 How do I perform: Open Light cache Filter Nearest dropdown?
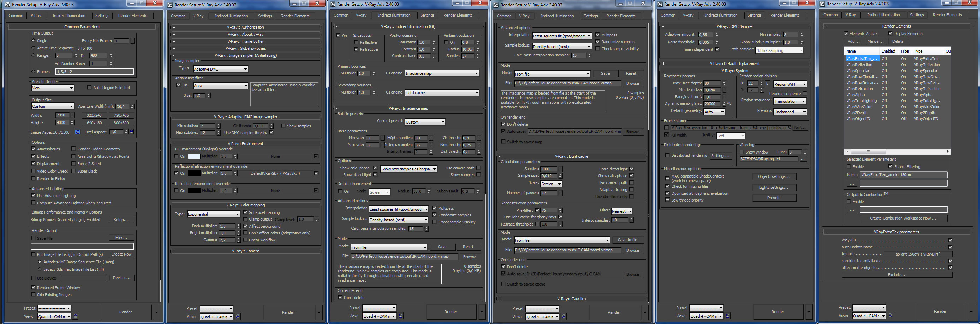[622, 211]
